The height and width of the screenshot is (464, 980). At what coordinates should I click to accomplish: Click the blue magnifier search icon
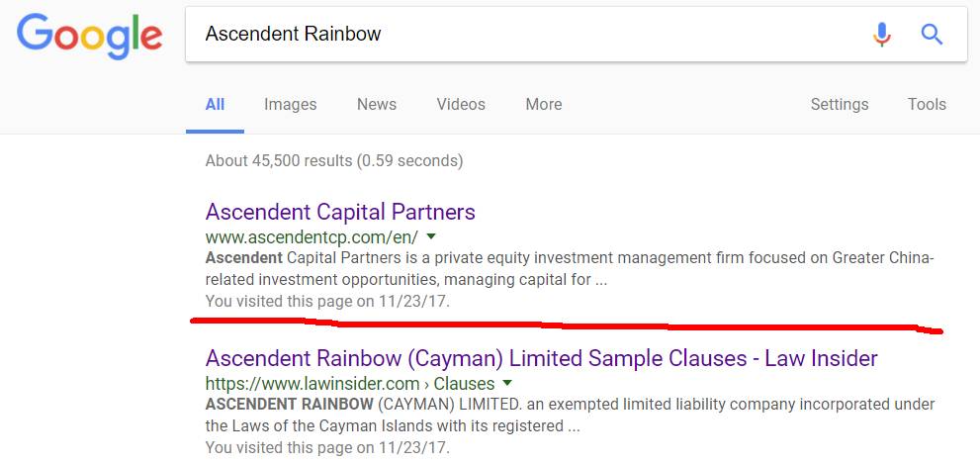point(932,34)
